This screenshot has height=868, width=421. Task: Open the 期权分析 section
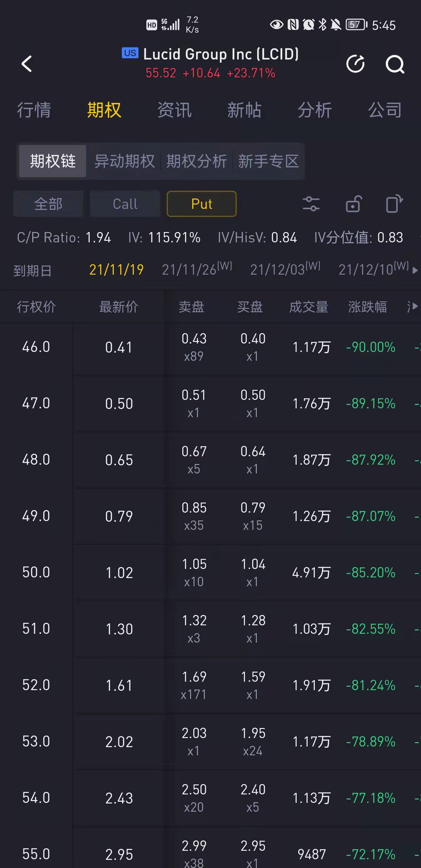pyautogui.click(x=196, y=161)
